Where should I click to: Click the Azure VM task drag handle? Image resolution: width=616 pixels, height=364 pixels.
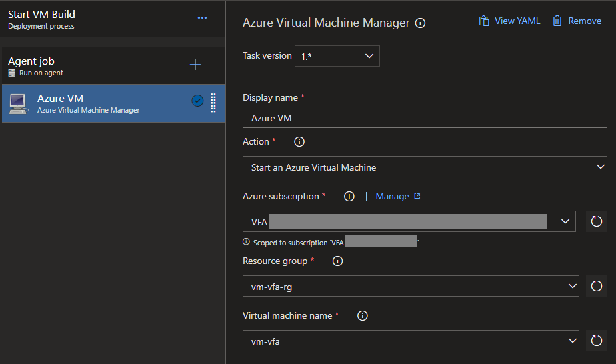213,103
